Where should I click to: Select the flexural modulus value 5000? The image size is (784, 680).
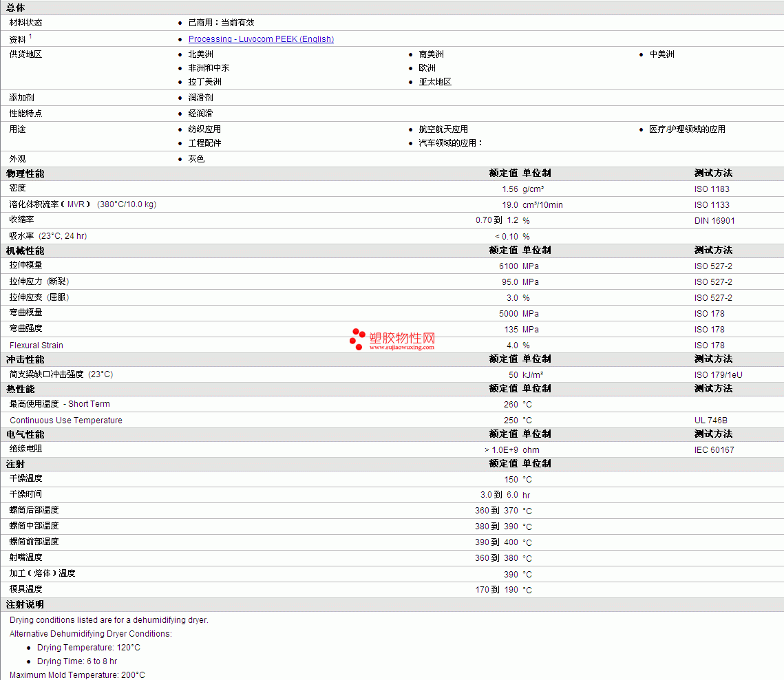click(x=509, y=313)
